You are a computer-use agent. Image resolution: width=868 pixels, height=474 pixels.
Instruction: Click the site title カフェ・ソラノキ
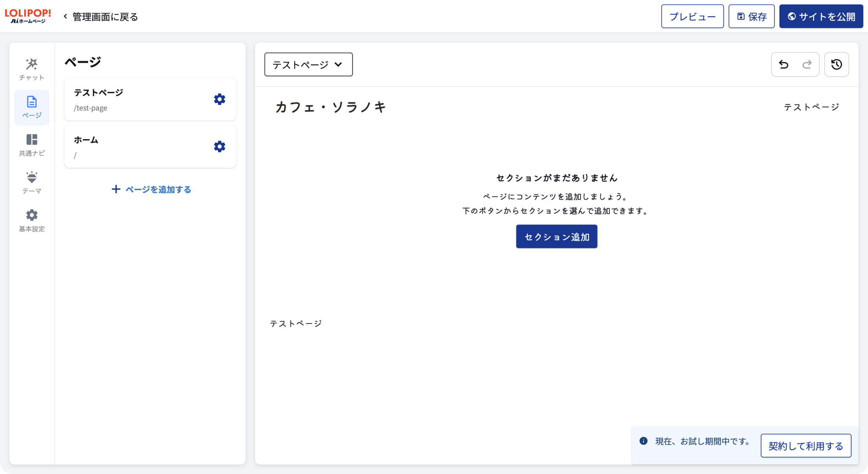[x=331, y=107]
